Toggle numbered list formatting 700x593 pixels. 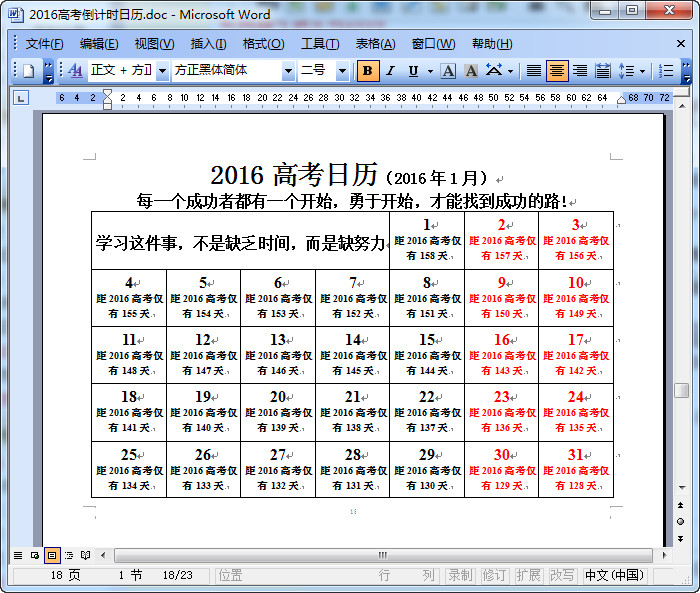tap(666, 71)
